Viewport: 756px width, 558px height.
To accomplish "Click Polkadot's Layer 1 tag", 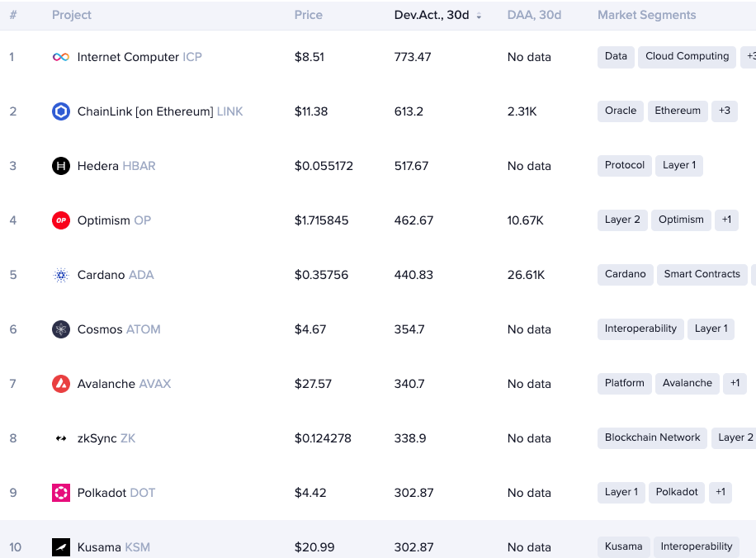I will (x=621, y=493).
